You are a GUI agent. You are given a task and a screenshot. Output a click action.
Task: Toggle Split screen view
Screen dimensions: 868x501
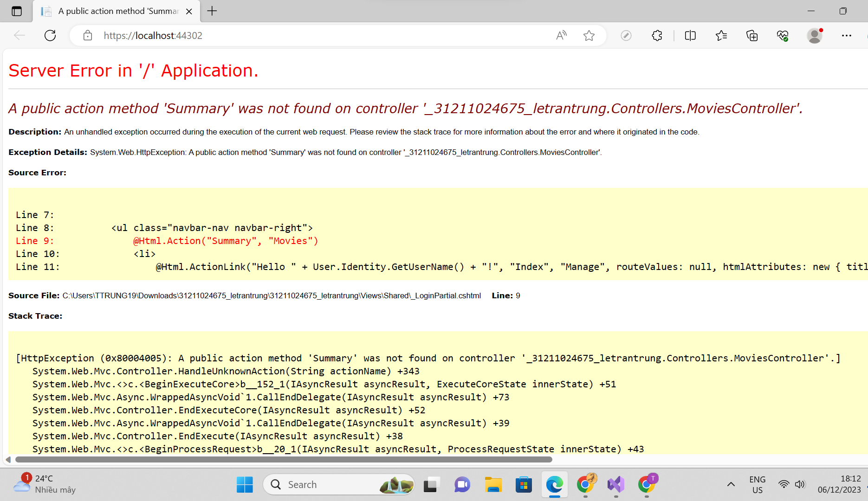tap(690, 36)
